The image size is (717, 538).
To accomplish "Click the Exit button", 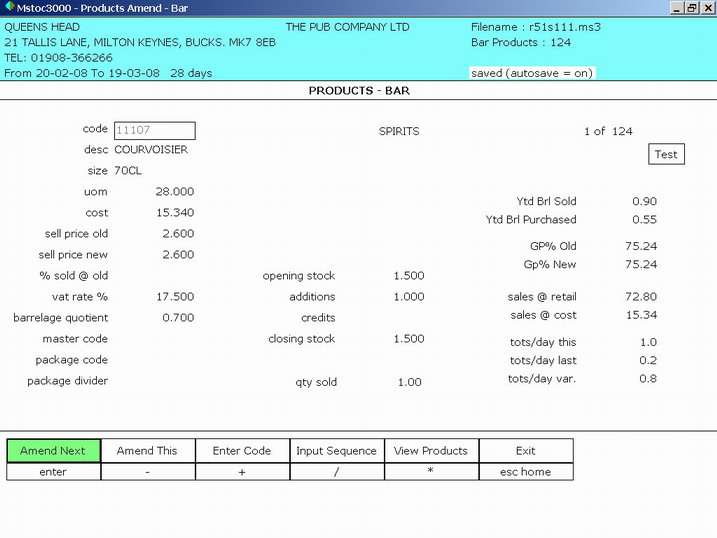I will pyautogui.click(x=525, y=451).
